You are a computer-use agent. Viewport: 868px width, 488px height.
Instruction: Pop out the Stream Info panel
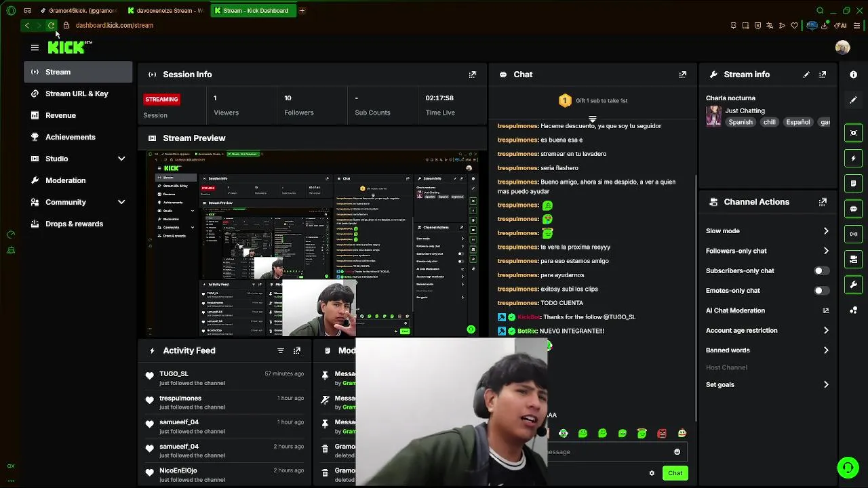(x=823, y=75)
